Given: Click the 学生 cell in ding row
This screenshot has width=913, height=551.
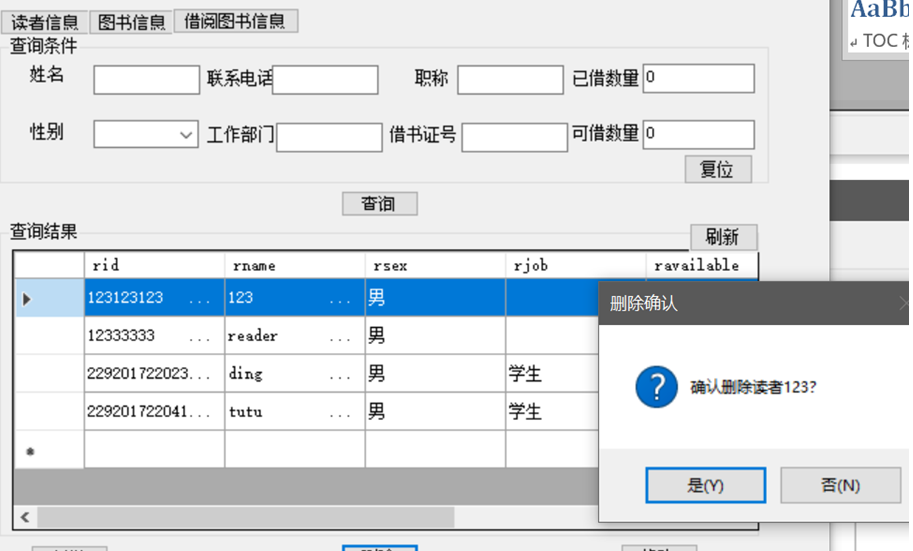Looking at the screenshot, I should click(552, 373).
